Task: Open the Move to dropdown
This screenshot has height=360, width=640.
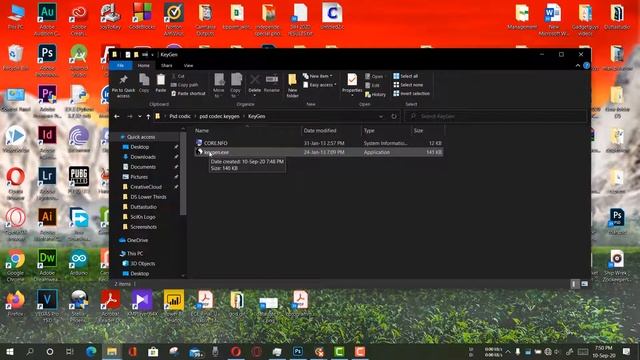Action: tap(219, 86)
